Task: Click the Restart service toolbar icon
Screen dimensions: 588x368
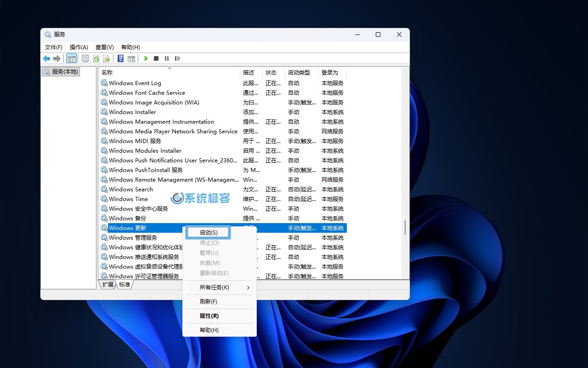Action: 178,58
